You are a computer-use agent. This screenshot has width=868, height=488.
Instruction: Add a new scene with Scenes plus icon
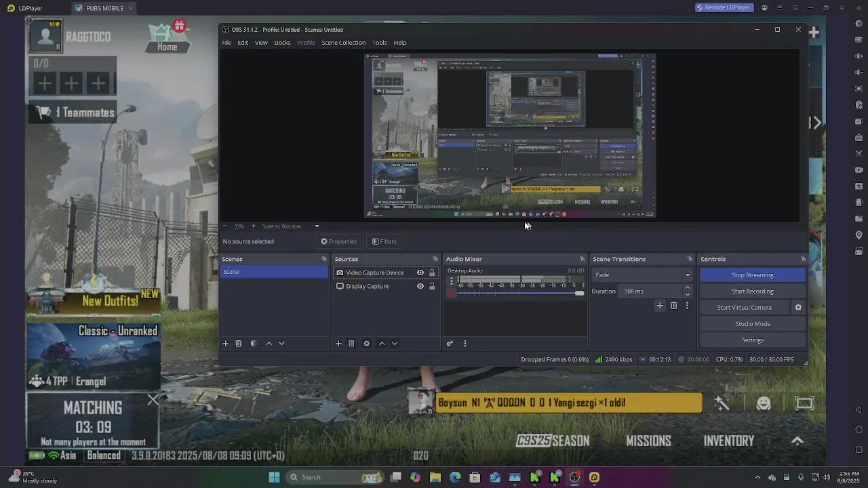click(226, 344)
